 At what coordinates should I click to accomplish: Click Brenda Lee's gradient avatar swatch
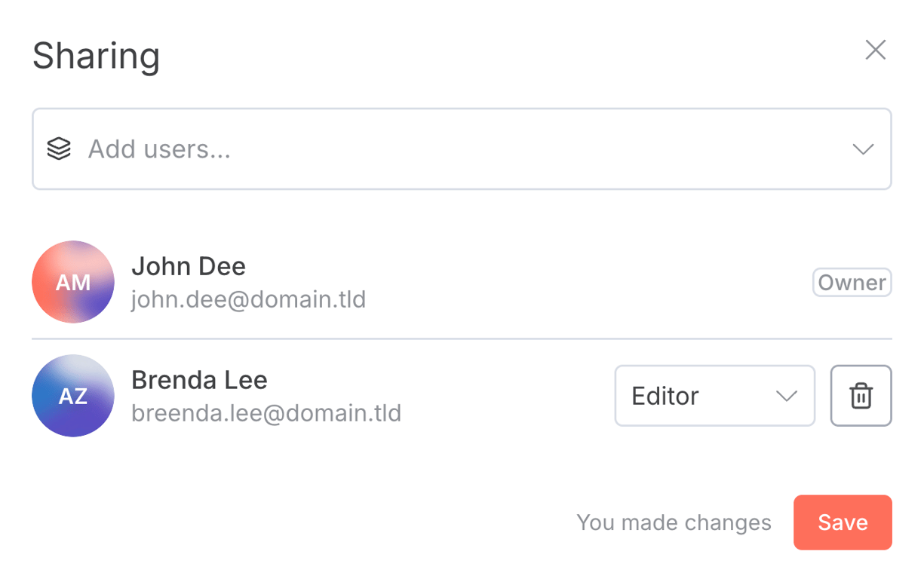tap(73, 395)
